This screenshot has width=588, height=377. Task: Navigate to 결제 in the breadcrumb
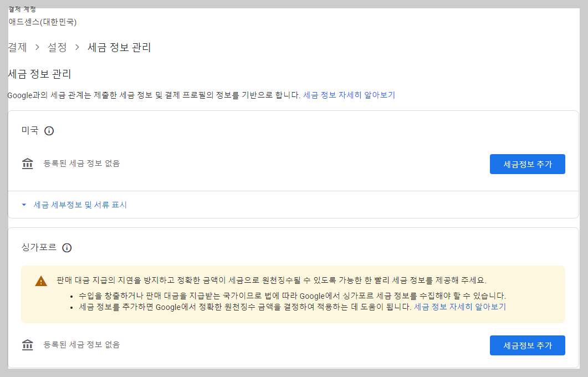[x=16, y=48]
